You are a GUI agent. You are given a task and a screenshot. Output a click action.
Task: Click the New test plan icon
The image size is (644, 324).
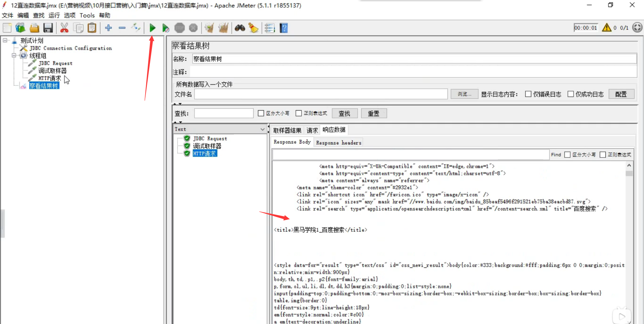pos(7,28)
